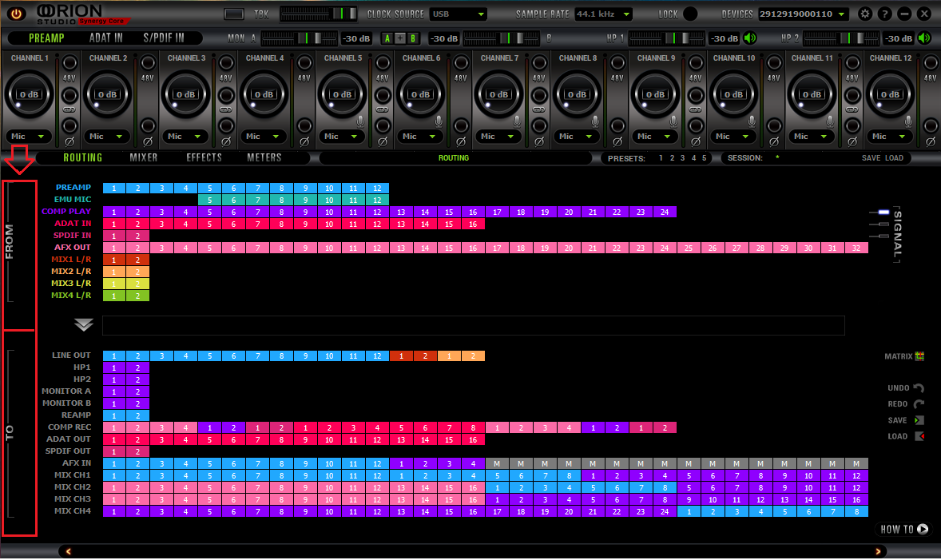
Task: Click the HP 2 -30 dB value field
Action: pos(899,38)
